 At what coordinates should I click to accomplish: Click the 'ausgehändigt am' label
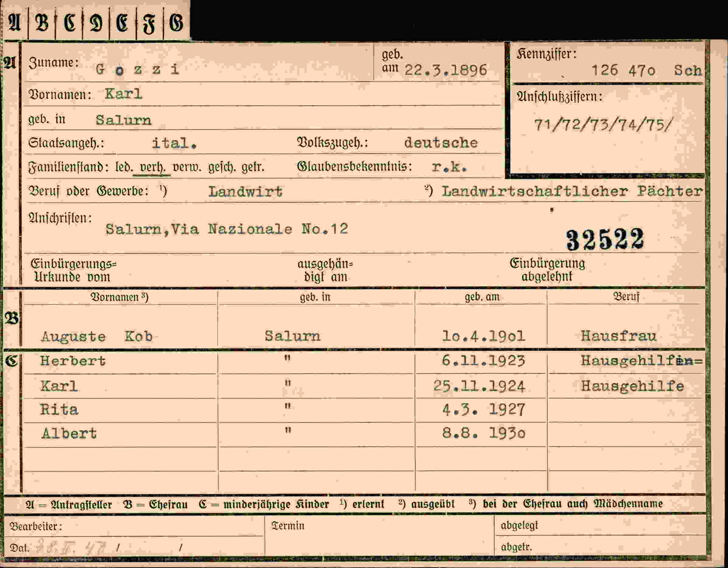[x=325, y=270]
